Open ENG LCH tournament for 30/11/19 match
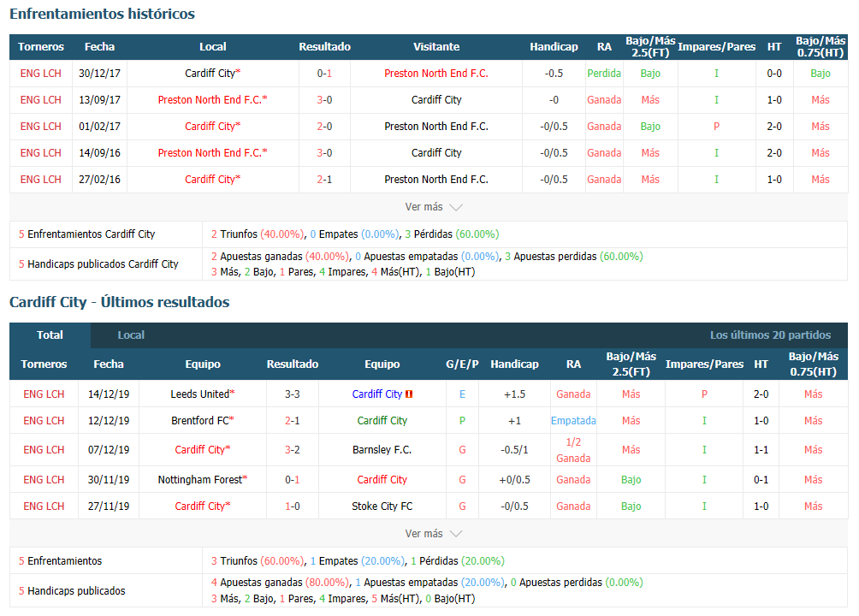Screen dimensions: 859x616 click(x=44, y=479)
